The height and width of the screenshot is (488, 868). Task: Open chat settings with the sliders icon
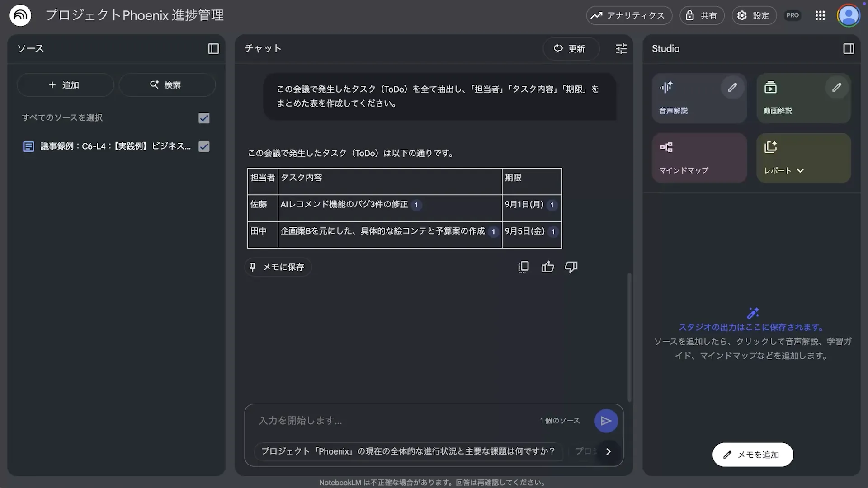(621, 48)
